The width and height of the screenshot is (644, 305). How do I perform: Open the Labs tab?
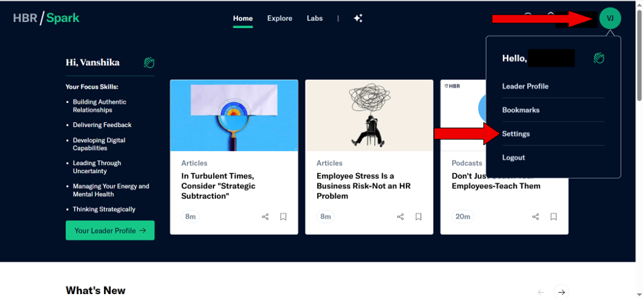point(314,19)
